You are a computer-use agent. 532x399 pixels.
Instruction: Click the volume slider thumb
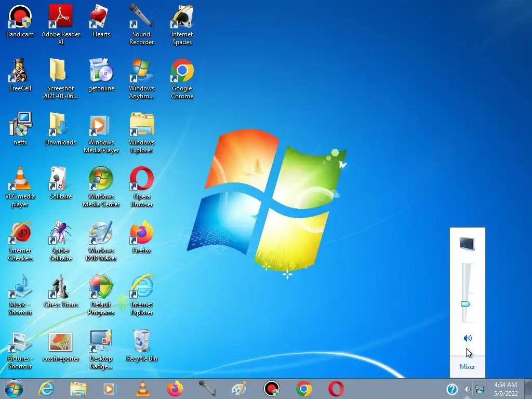(x=465, y=304)
